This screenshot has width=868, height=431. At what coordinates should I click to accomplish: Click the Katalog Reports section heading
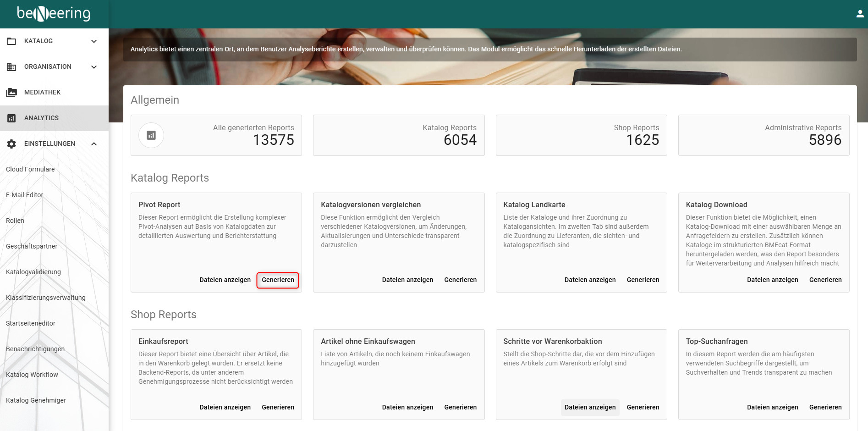(170, 178)
